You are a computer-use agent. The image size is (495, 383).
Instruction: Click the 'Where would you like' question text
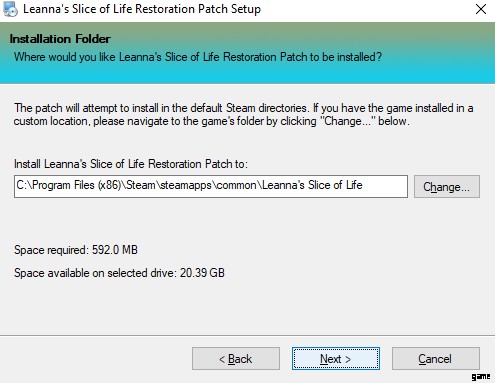point(198,57)
